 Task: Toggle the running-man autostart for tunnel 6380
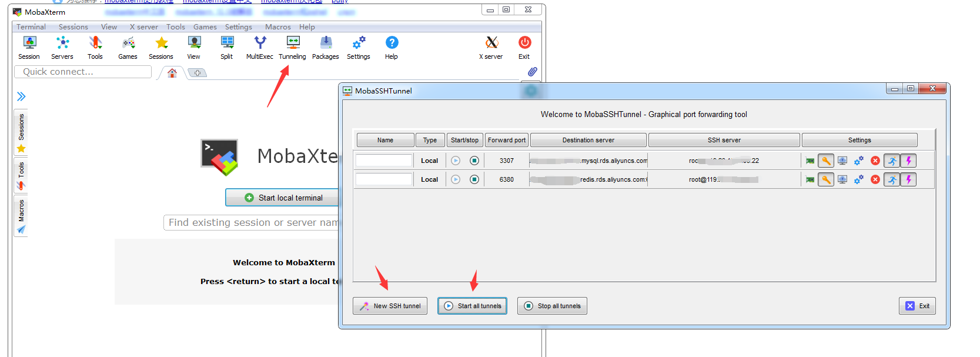pos(892,179)
